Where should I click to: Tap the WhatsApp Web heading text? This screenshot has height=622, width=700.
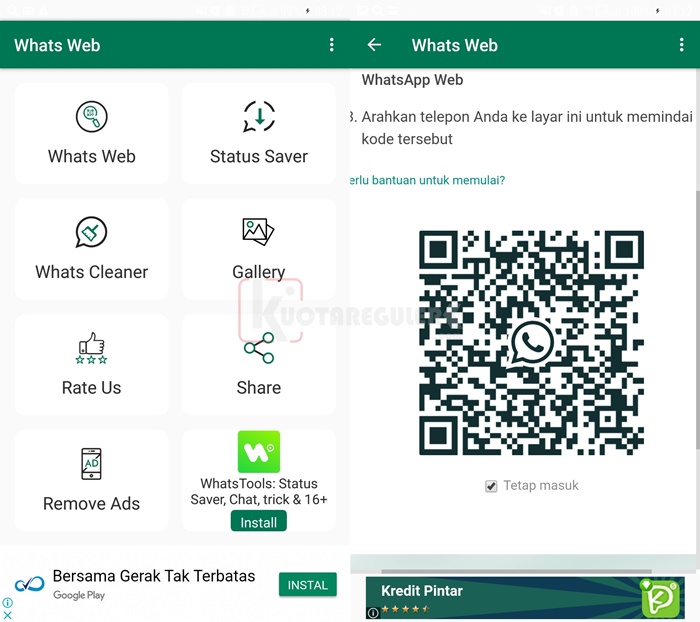click(412, 80)
